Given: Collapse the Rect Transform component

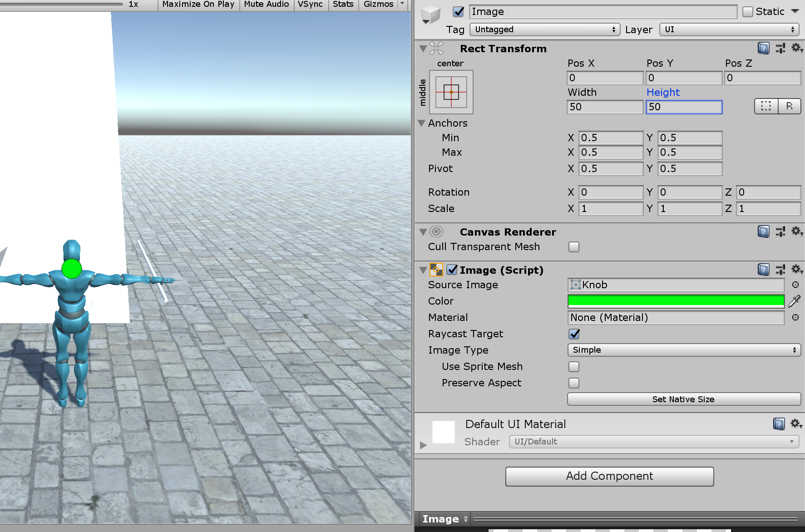Looking at the screenshot, I should (x=423, y=49).
